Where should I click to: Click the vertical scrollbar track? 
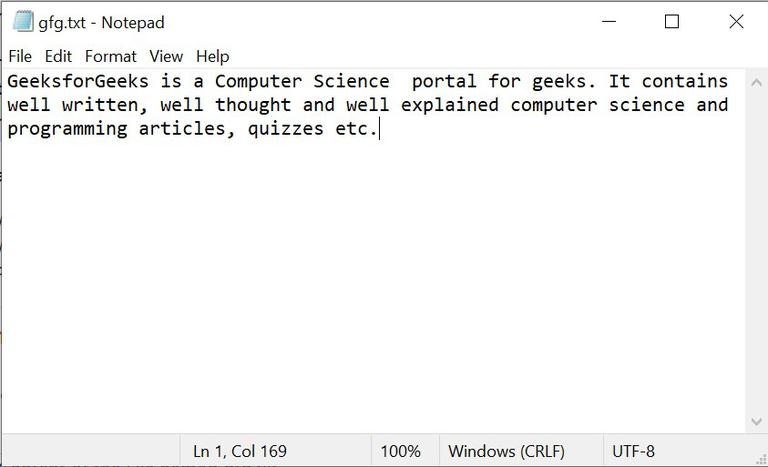point(756,250)
